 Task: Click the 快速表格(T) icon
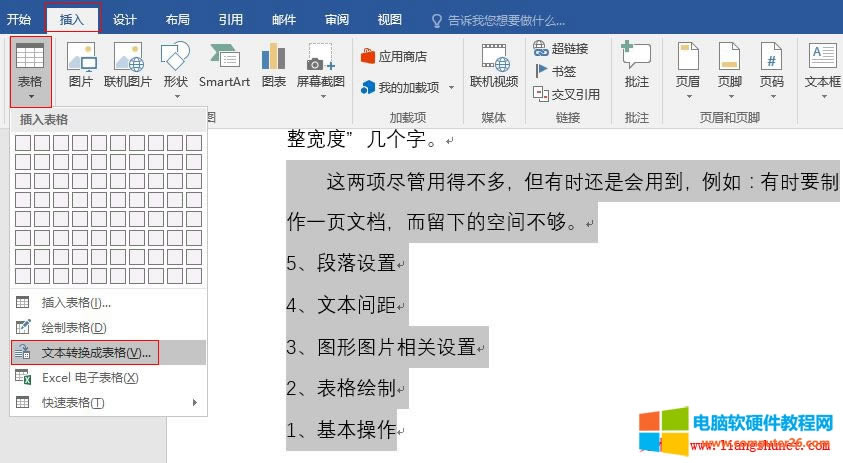tap(23, 402)
